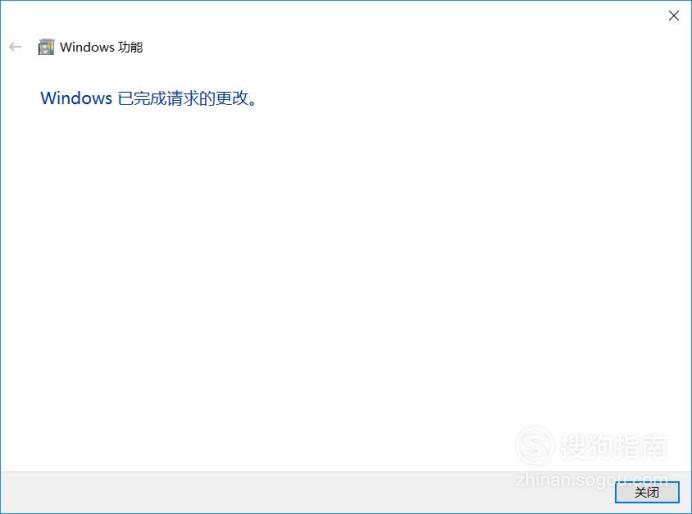Click the 'Windows 功能' title text
Viewport: 692px width, 514px height.
pos(101,47)
